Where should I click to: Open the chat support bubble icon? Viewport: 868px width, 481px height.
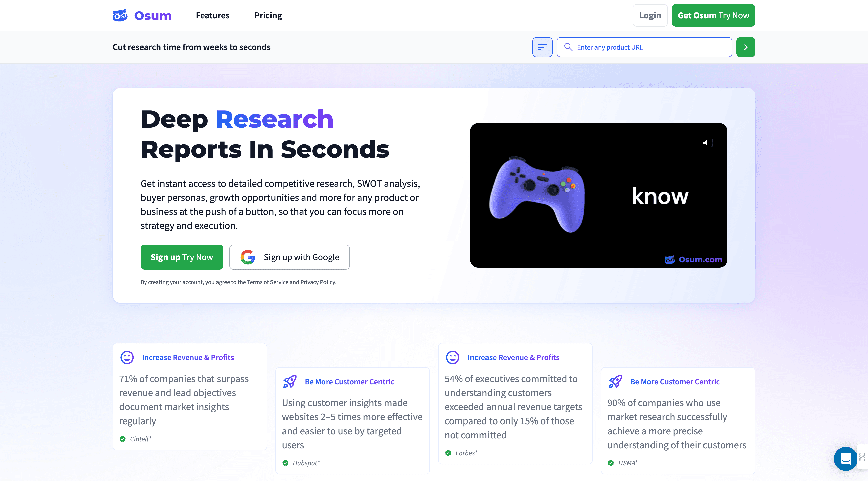tap(845, 458)
